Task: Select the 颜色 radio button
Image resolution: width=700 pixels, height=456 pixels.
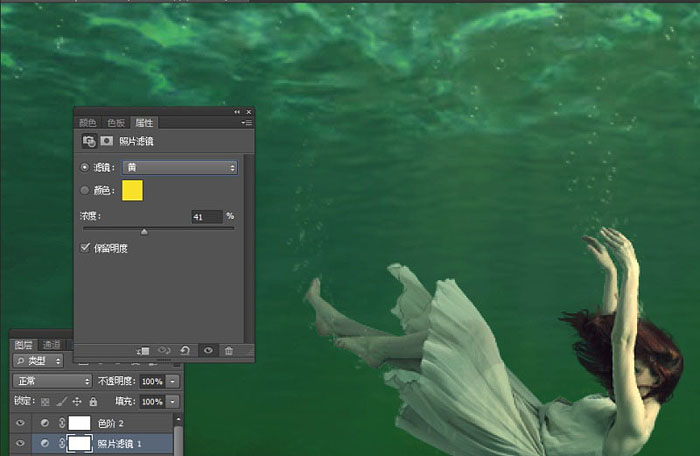Action: tap(84, 190)
